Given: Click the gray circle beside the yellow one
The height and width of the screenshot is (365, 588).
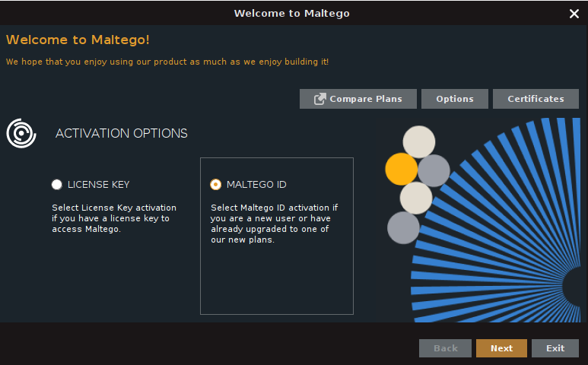Looking at the screenshot, I should coord(434,170).
